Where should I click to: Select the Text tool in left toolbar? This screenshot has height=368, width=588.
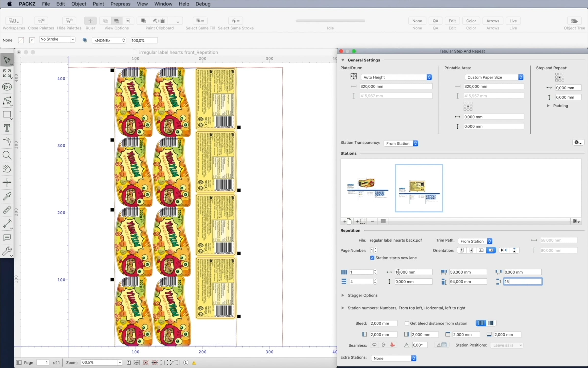click(7, 128)
